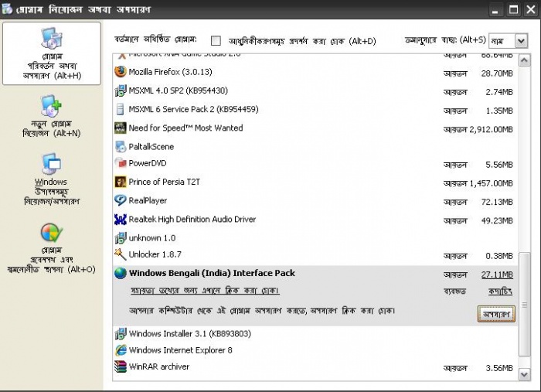Select the WinRAR archiver entry

pos(159,366)
